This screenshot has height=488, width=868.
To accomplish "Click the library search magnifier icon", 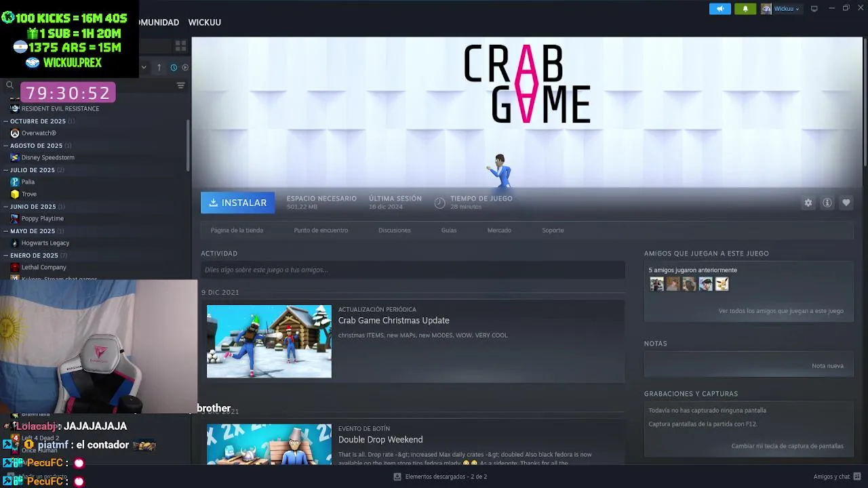I will [x=9, y=85].
